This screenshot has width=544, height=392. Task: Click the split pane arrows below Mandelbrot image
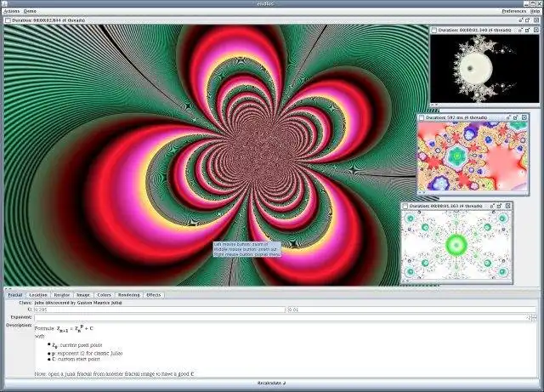(x=434, y=105)
